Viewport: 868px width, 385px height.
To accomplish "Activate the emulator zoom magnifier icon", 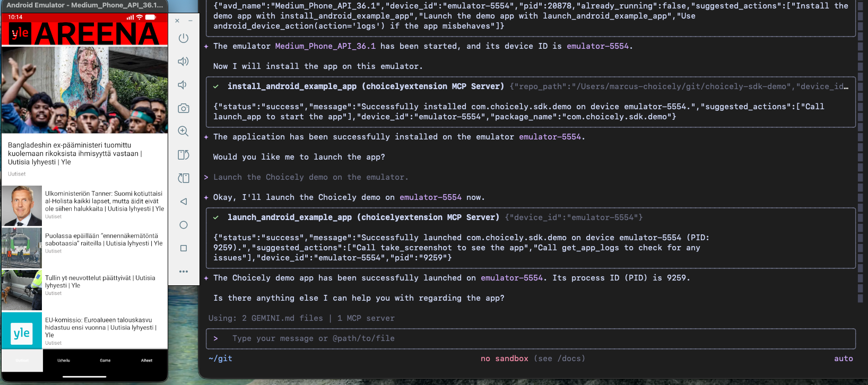I will [184, 132].
